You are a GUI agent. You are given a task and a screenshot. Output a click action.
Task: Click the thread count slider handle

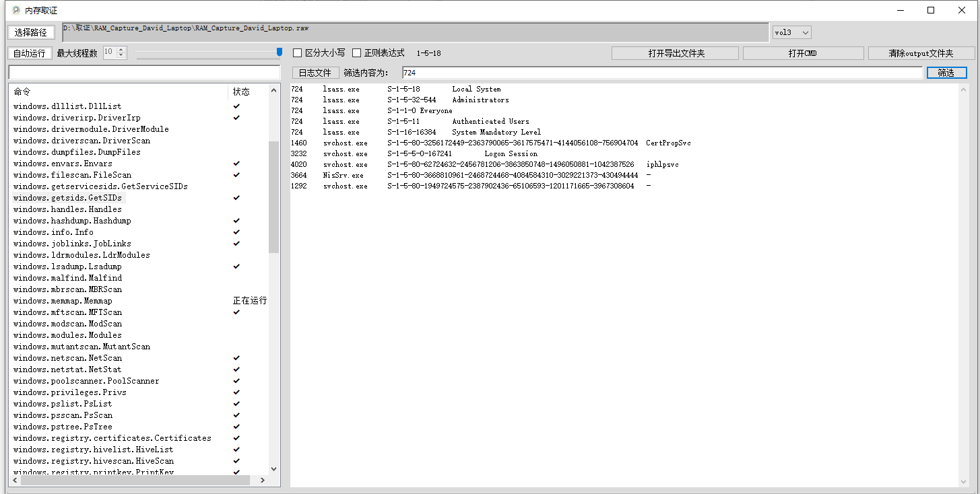pos(280,52)
